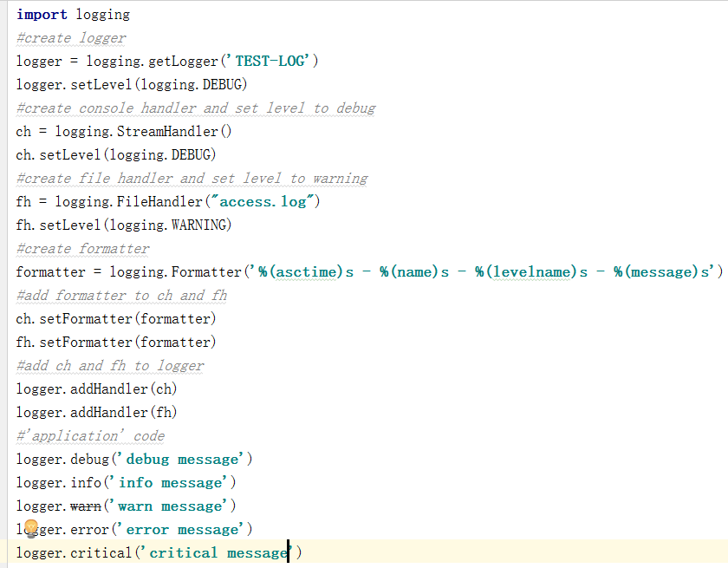Click the 'TEST-LOG' string literal
This screenshot has height=568, width=728.
(271, 61)
